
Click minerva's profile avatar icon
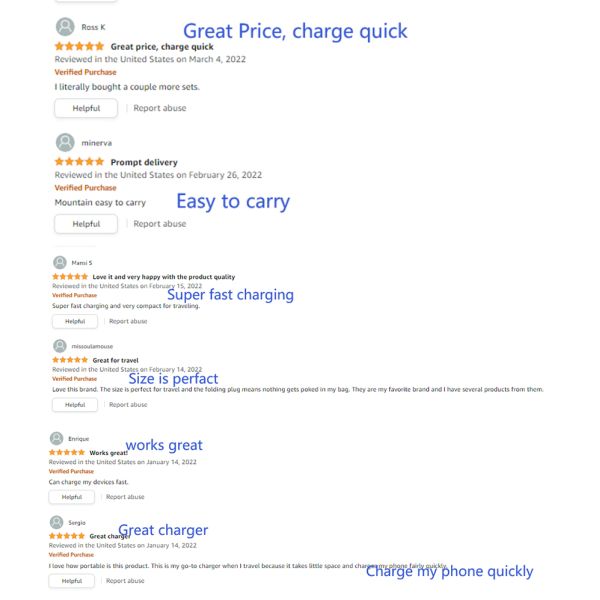click(64, 142)
